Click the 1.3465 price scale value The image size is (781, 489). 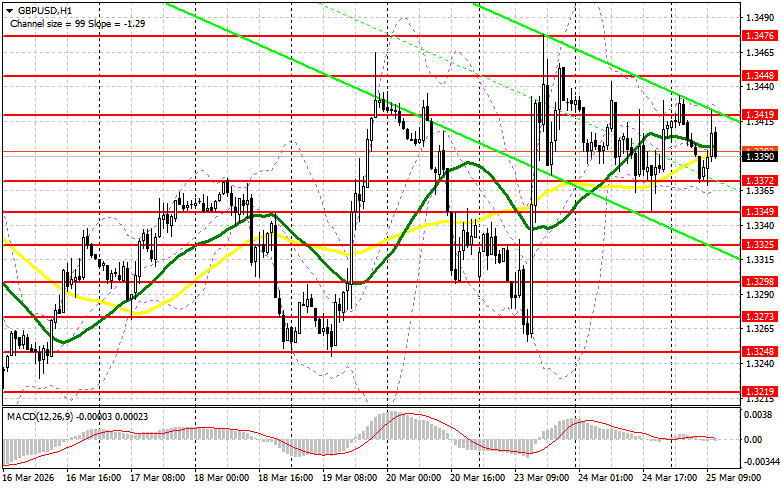[760, 52]
